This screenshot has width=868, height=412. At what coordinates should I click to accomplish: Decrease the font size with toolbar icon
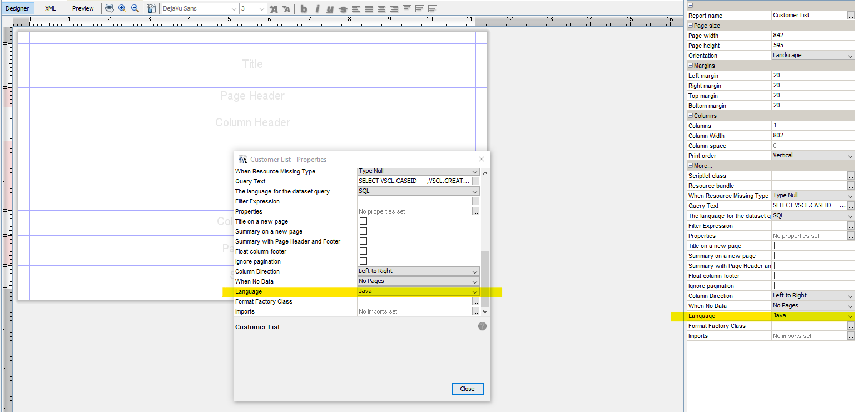[286, 9]
